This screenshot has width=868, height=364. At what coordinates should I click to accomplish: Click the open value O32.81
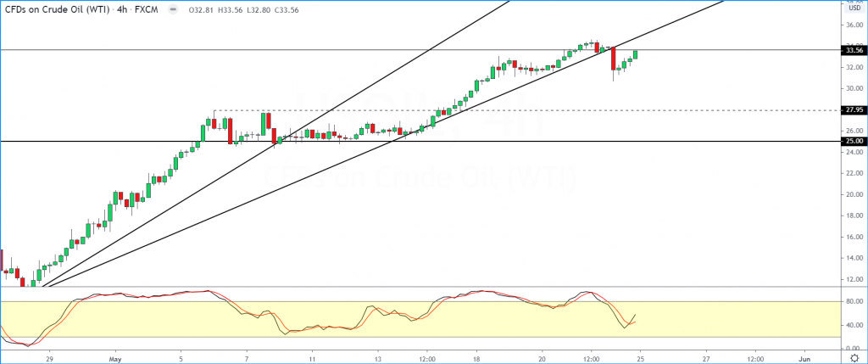202,10
